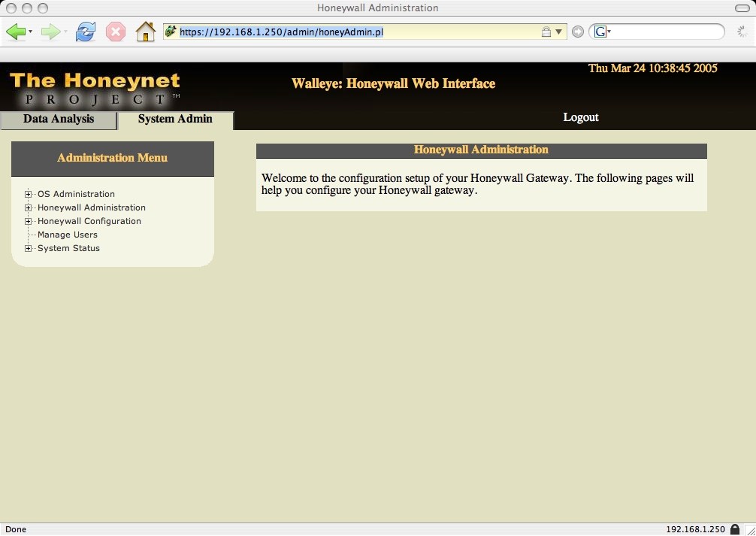Open the Honeywall Configuration menu entry
The width and height of the screenshot is (756, 536).
pyautogui.click(x=89, y=221)
